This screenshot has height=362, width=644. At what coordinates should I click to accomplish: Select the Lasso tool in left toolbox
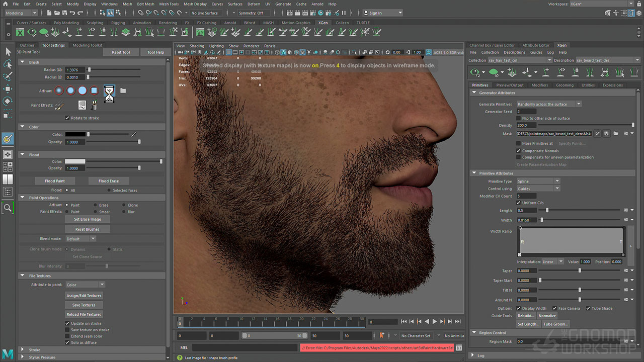tap(8, 64)
